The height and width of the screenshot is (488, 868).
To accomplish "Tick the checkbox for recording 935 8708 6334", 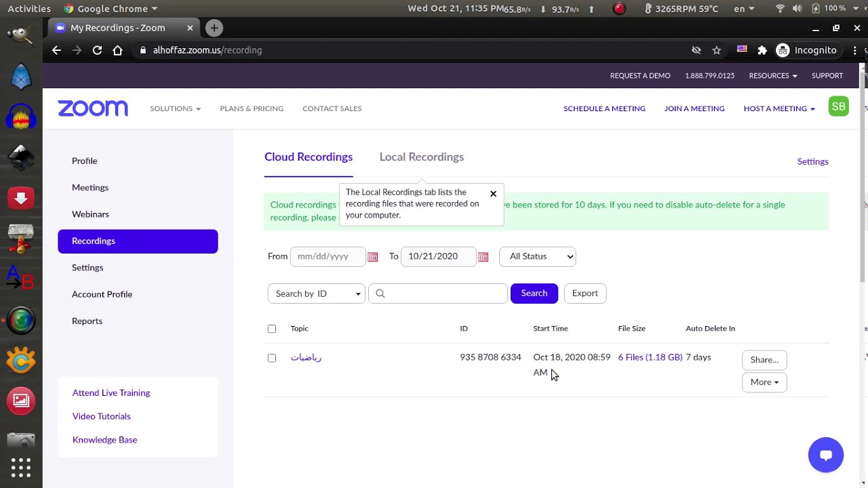I will [272, 358].
